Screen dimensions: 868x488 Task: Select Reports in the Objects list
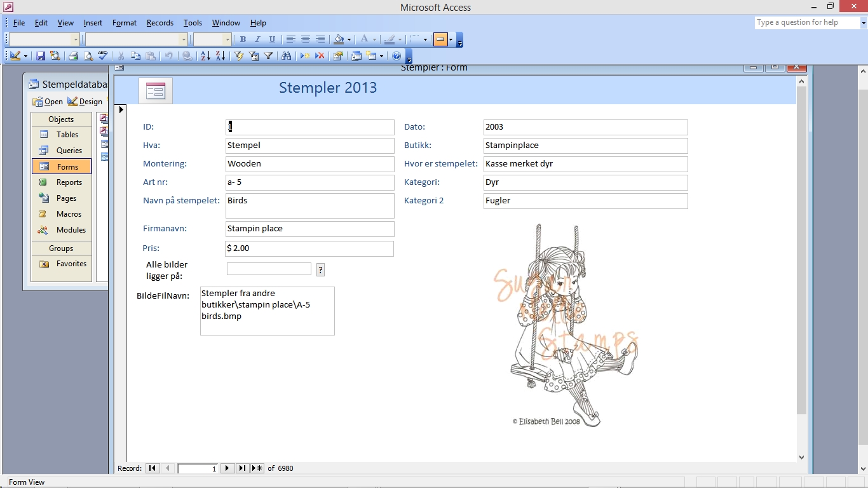point(61,182)
